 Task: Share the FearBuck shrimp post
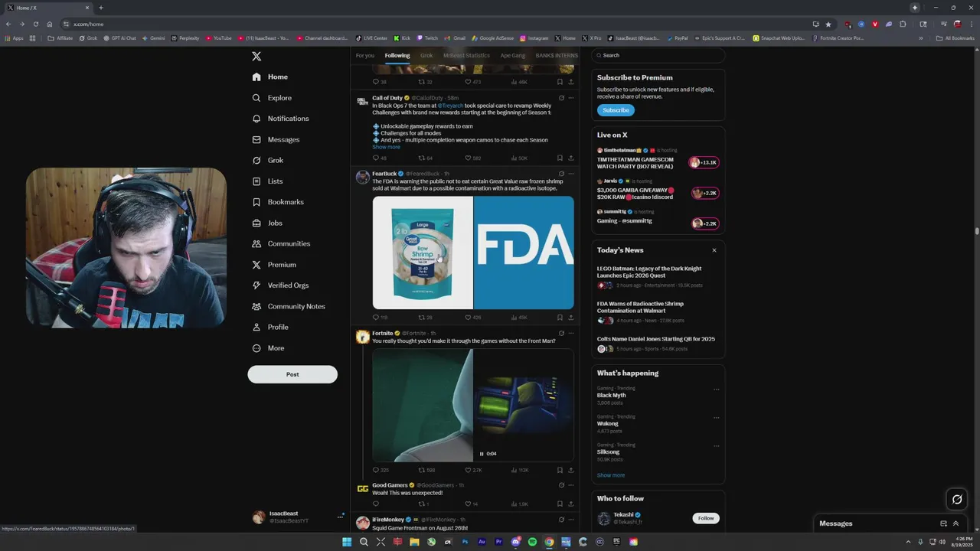tap(570, 317)
